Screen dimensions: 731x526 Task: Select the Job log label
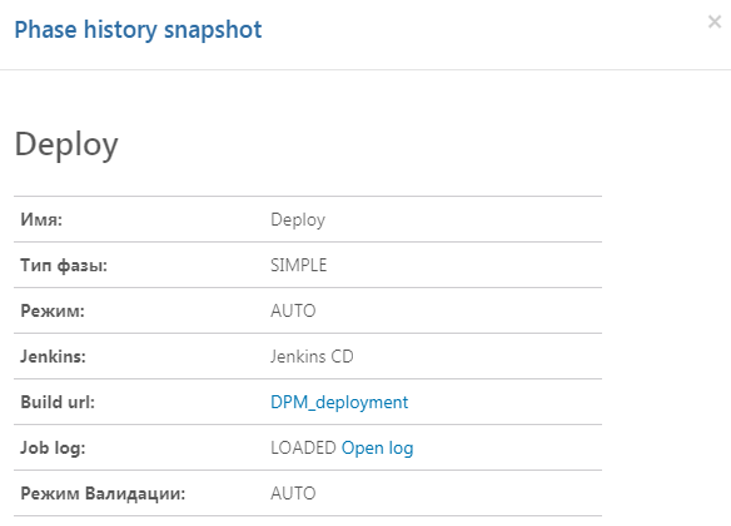(x=53, y=448)
